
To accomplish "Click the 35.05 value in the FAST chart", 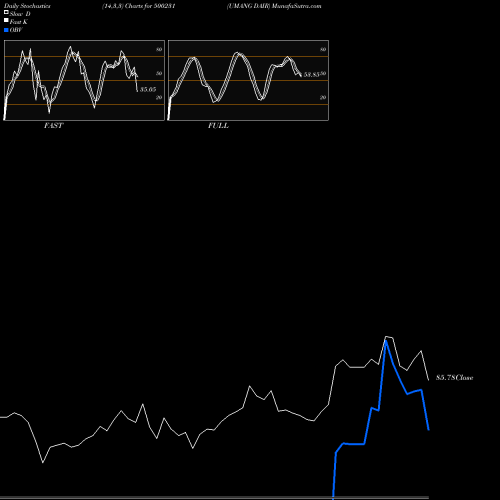I will click(x=148, y=89).
